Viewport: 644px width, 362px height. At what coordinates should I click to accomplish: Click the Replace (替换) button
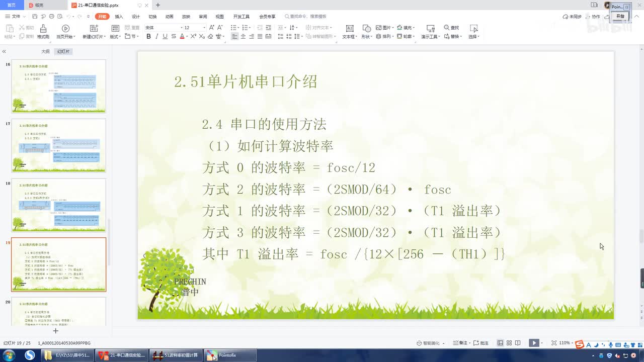452,37
